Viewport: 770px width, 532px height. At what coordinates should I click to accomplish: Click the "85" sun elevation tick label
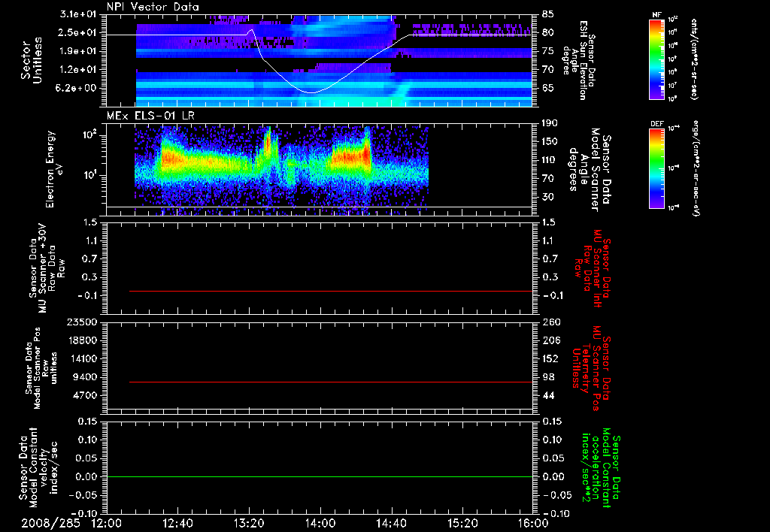548,14
